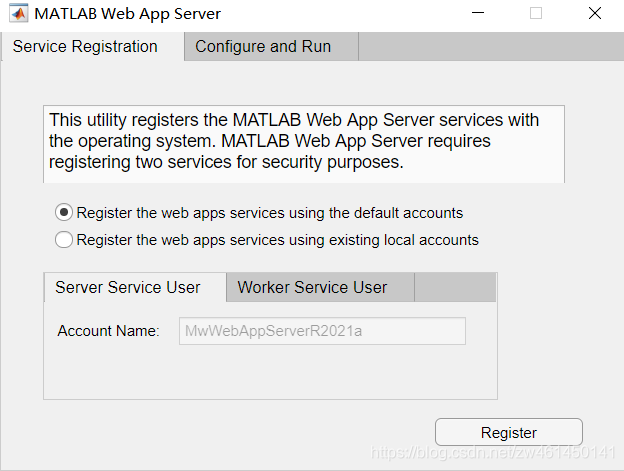The width and height of the screenshot is (624, 471).
Task: Click the utility description text box
Action: [x=304, y=144]
